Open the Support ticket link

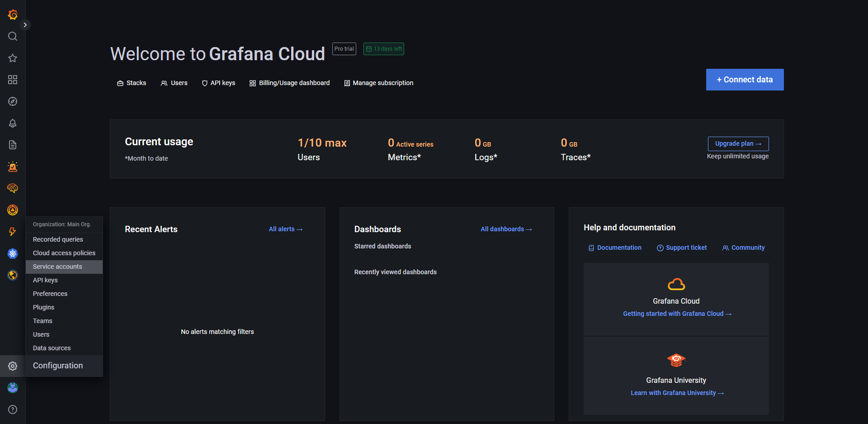coord(682,248)
